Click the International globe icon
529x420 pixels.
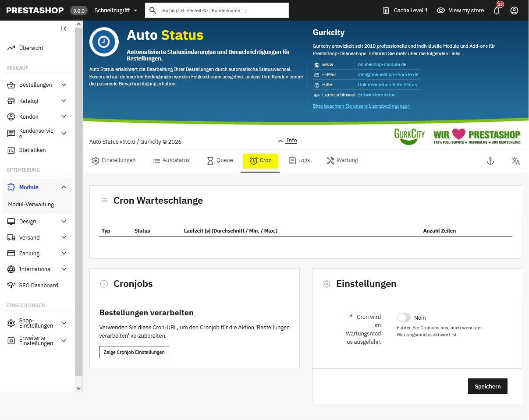point(11,269)
